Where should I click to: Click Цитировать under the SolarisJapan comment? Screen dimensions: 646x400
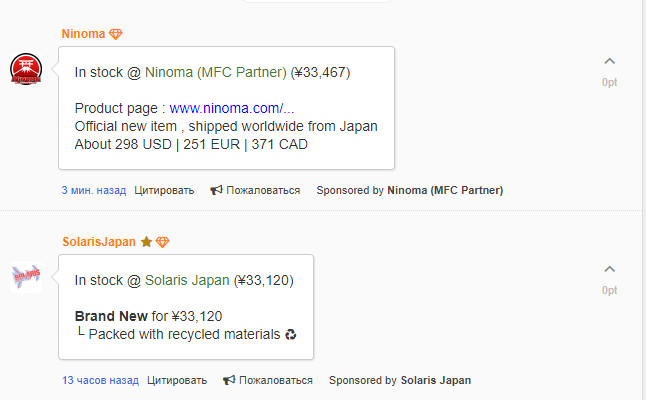pyautogui.click(x=177, y=380)
